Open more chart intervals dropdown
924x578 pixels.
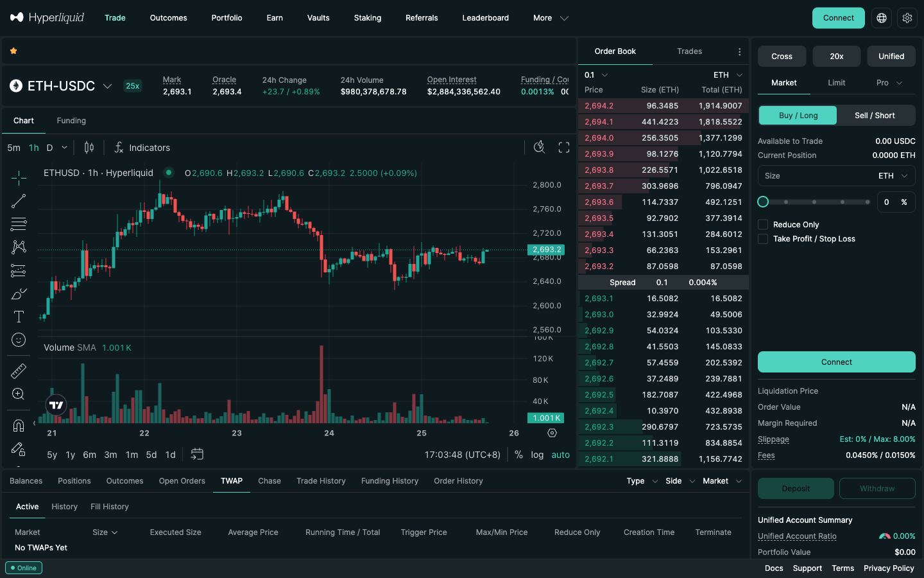[x=64, y=148]
